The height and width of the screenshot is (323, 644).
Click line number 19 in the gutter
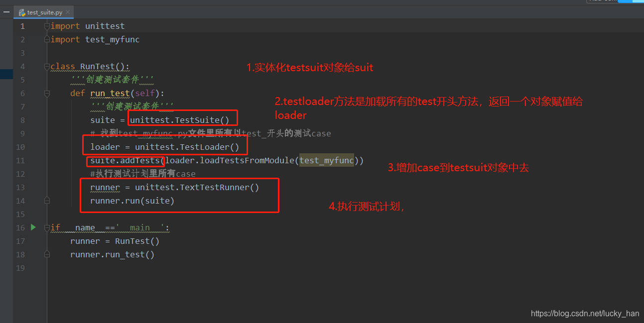[x=20, y=268]
